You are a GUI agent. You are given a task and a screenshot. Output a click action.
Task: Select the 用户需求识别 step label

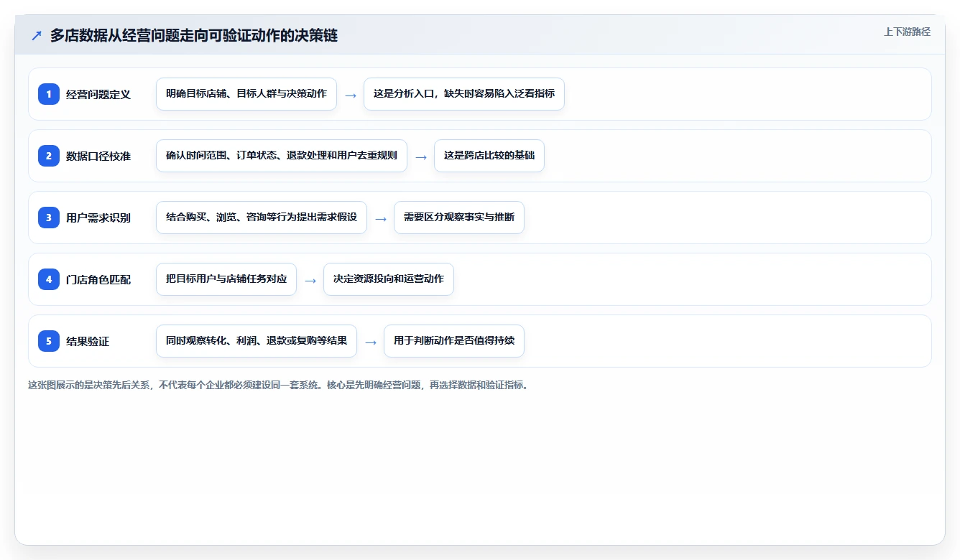pos(98,218)
